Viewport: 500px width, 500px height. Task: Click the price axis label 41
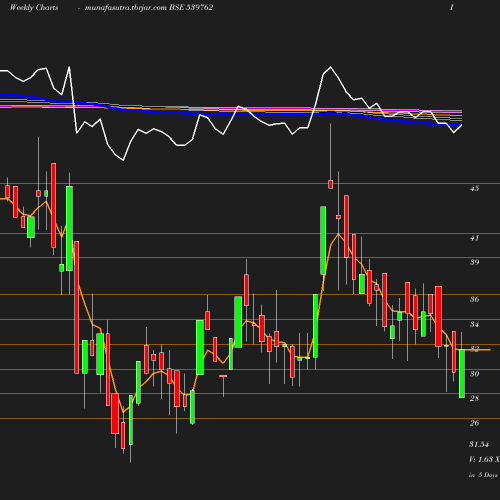[x=474, y=238]
